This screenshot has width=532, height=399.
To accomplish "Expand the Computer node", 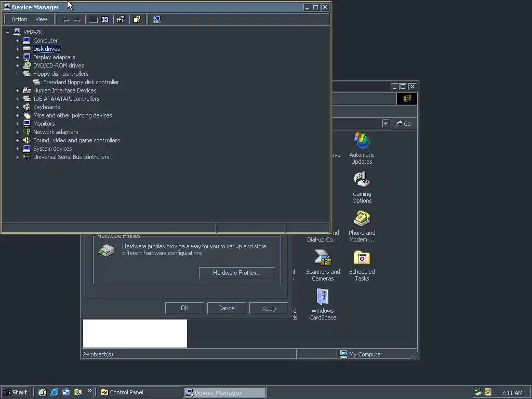I will coord(17,41).
